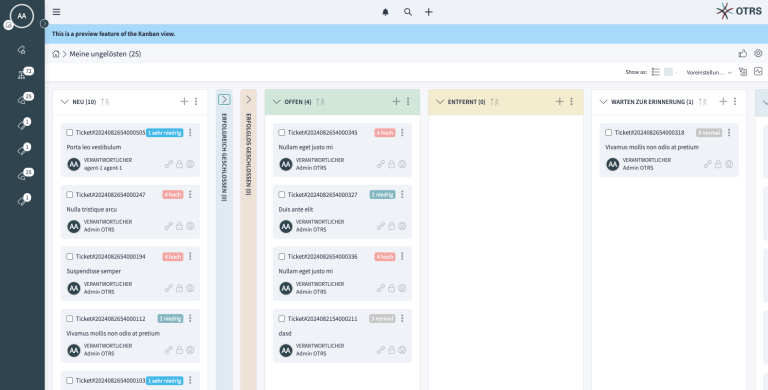Open the search magnifier

coord(408,12)
